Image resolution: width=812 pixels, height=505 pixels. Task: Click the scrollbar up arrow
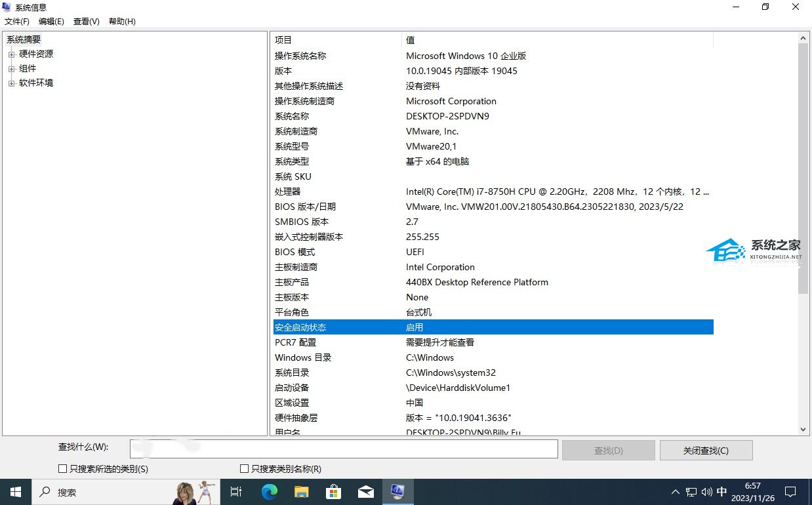(x=803, y=37)
